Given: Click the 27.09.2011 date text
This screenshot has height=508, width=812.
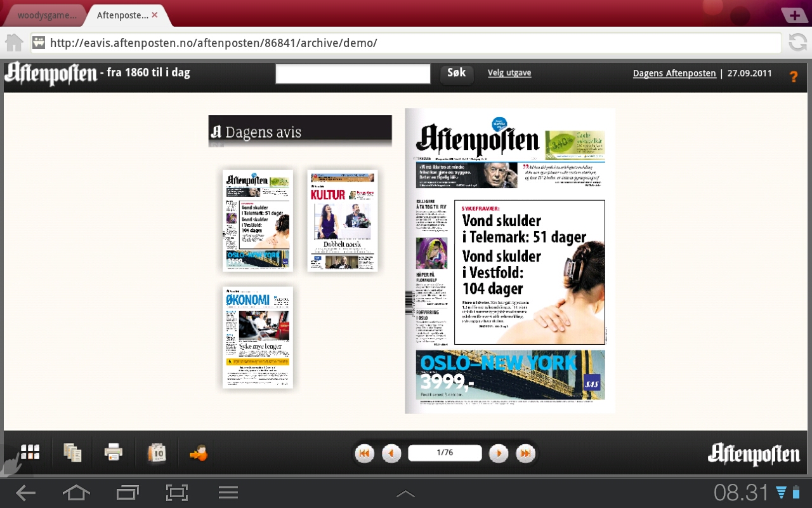Looking at the screenshot, I should click(750, 73).
